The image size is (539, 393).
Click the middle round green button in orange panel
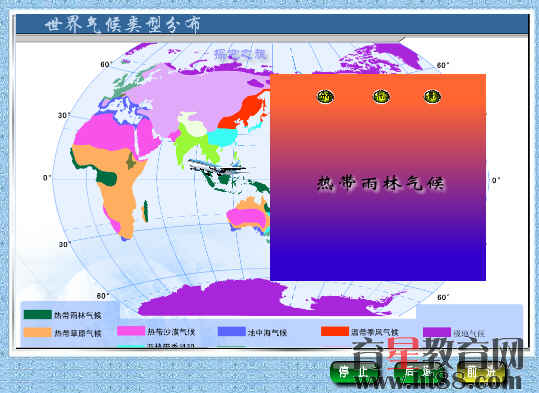click(381, 97)
